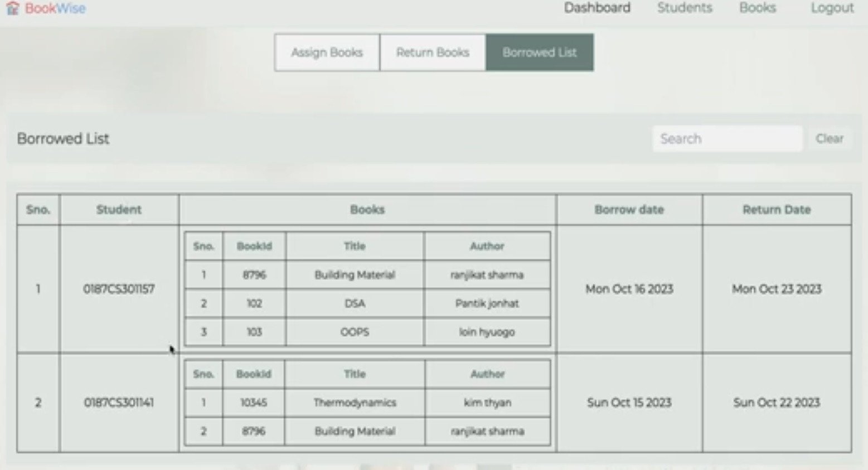The height and width of the screenshot is (470, 868).
Task: Focus the Search input field
Action: point(727,138)
